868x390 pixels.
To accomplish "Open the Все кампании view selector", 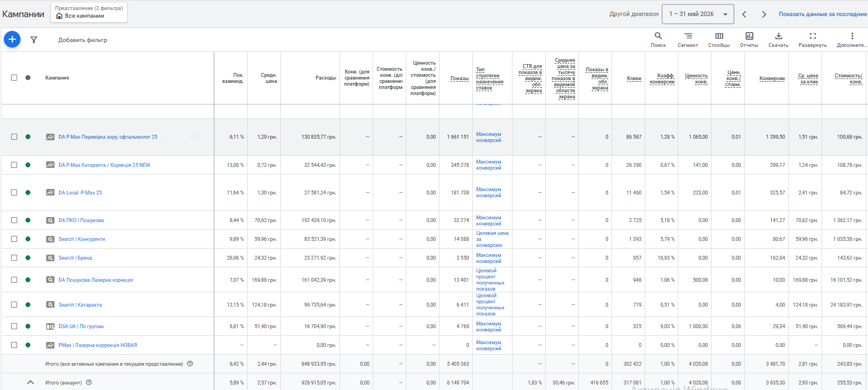I will (89, 13).
